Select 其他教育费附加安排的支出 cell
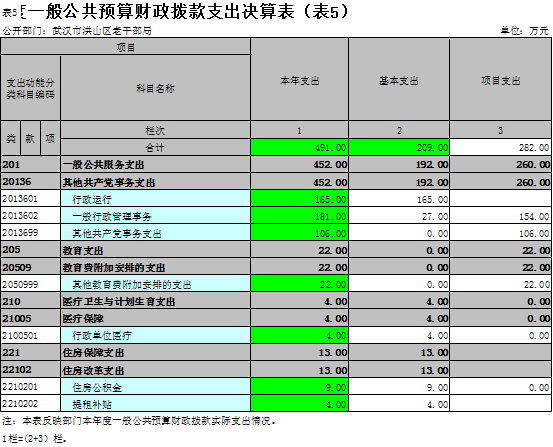 coord(155,284)
